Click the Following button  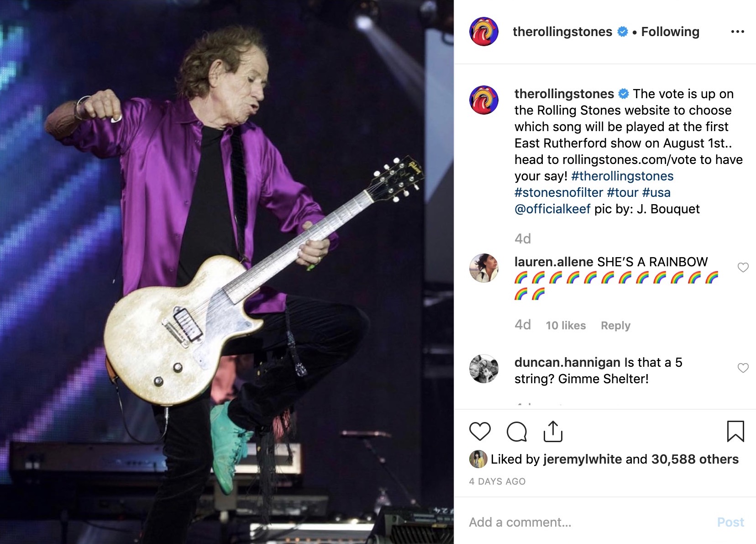[670, 32]
